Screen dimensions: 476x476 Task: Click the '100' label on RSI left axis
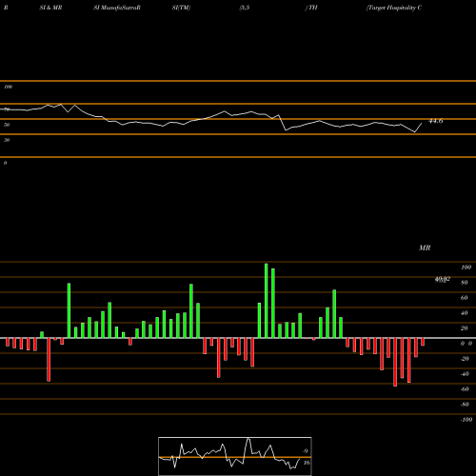(x=9, y=87)
